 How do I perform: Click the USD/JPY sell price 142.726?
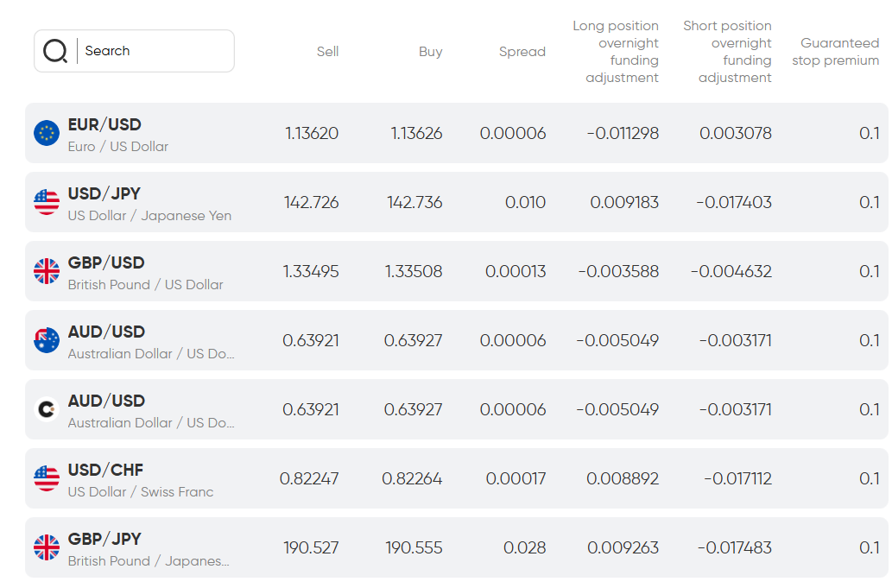[311, 202]
